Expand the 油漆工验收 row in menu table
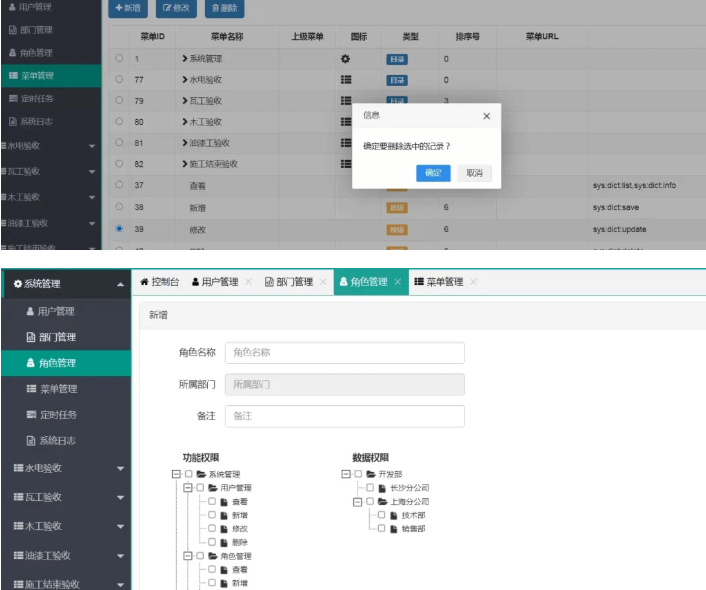The height and width of the screenshot is (590, 706). pos(185,143)
